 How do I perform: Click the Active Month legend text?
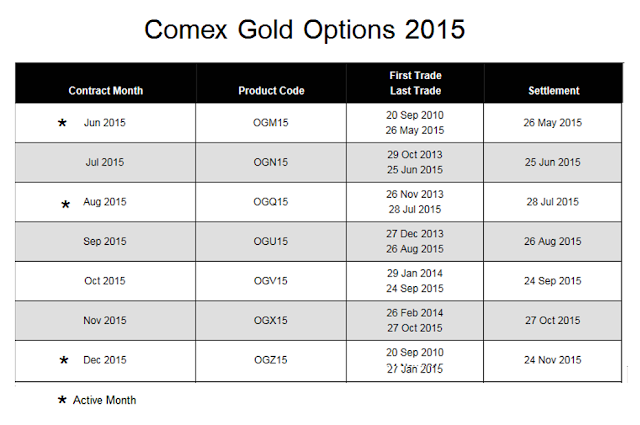[104, 400]
